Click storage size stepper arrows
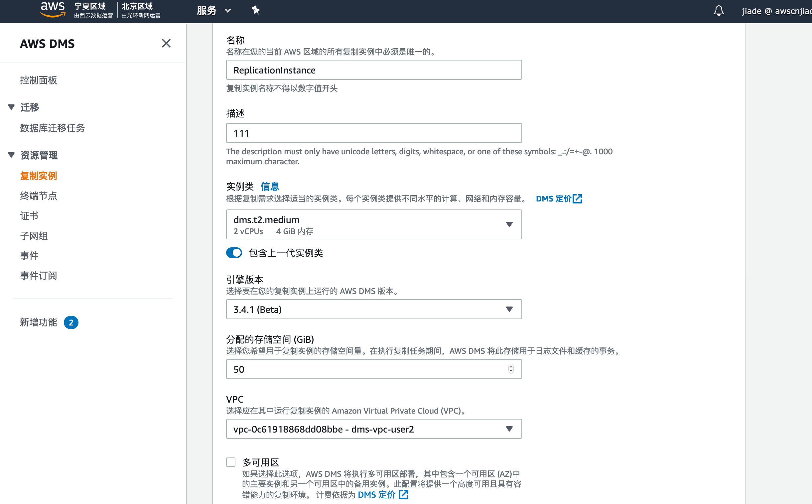This screenshot has height=504, width=812. click(x=511, y=369)
